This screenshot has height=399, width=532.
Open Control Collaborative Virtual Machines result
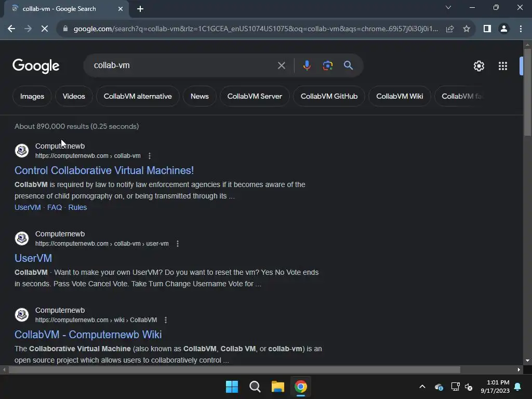click(104, 170)
